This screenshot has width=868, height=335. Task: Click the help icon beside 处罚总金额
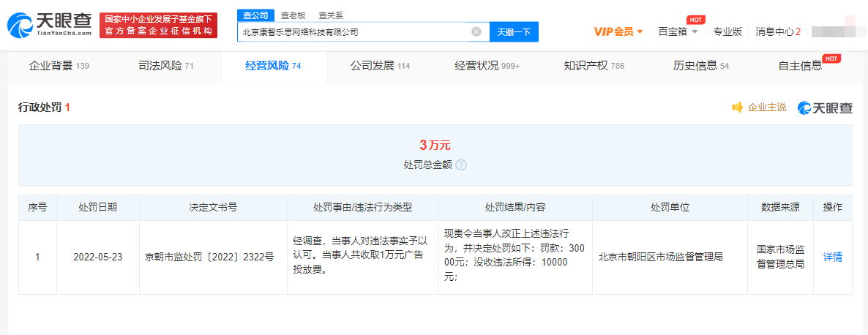click(x=461, y=165)
